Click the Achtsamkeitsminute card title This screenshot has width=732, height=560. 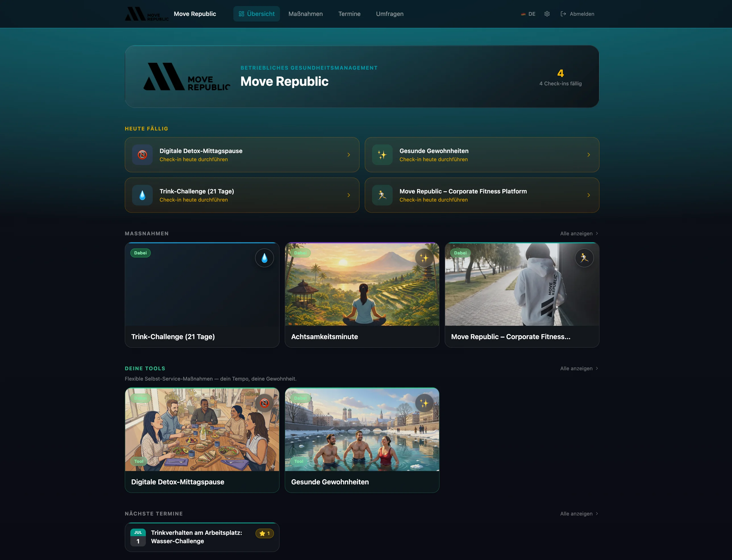coord(325,337)
